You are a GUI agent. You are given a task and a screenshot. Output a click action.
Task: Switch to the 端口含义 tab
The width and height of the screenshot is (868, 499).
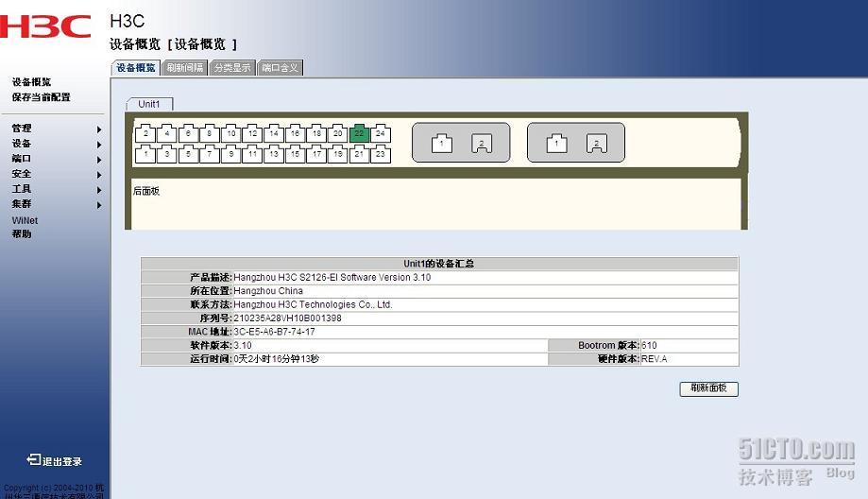tap(281, 67)
